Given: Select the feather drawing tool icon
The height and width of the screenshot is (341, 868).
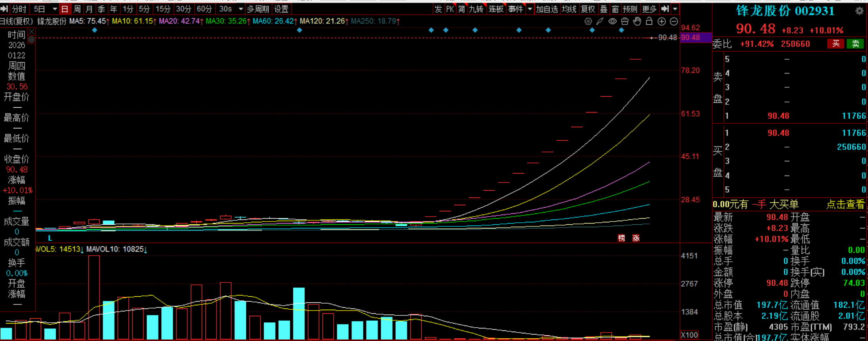Looking at the screenshot, I should coord(600,22).
